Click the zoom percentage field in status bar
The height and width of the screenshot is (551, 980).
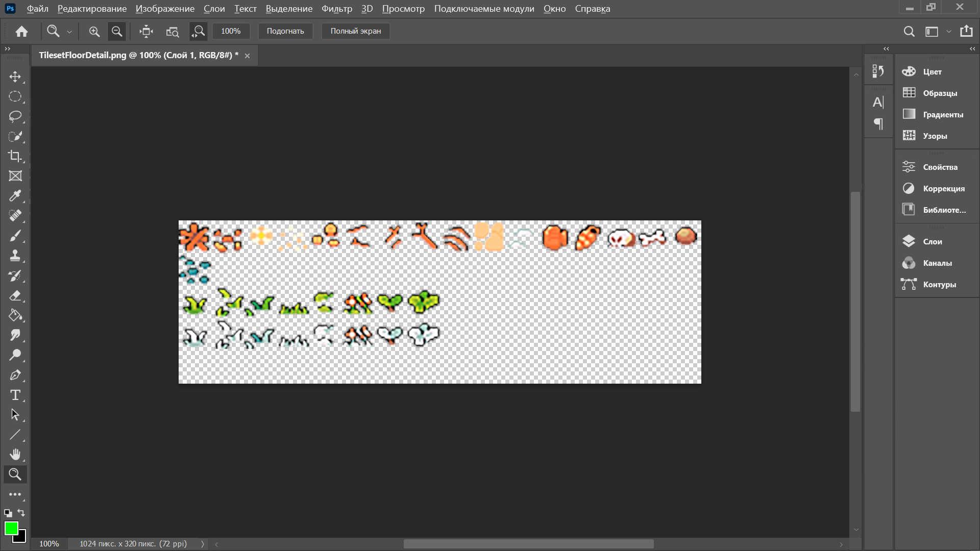(50, 544)
